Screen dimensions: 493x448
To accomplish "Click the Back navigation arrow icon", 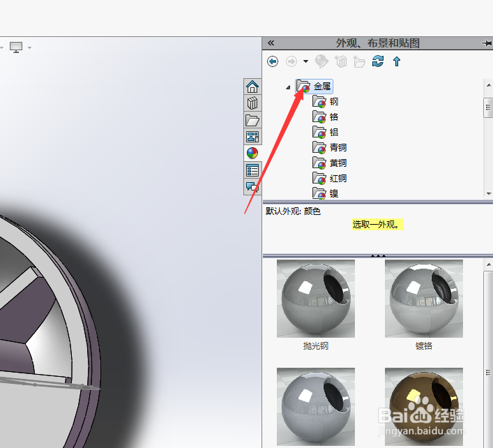I will tap(273, 61).
